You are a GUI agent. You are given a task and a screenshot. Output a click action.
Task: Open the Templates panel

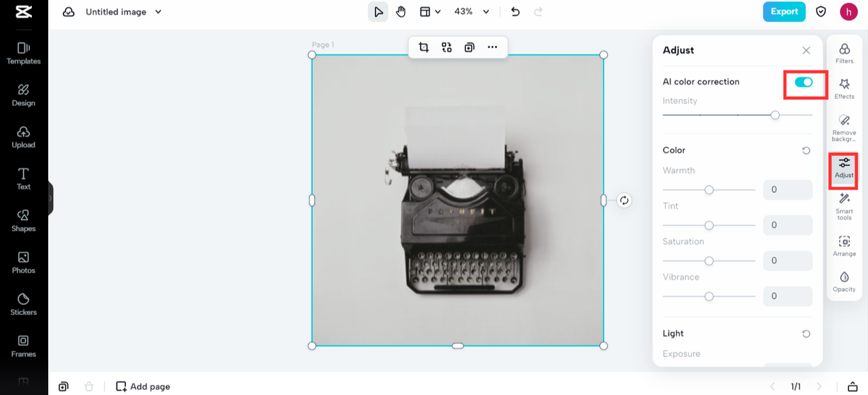[24, 53]
